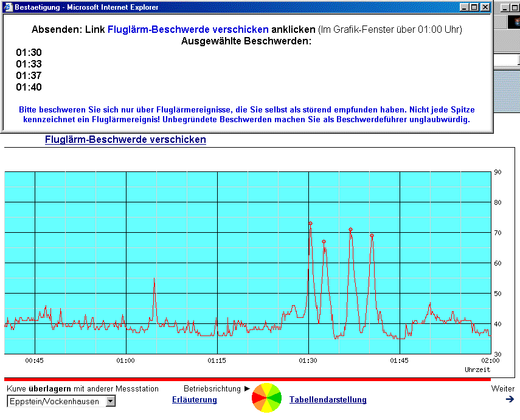Click the blue Fluglärm-Beschwerde verschicken instruction text
The width and height of the screenshot is (520, 420).
point(188,30)
